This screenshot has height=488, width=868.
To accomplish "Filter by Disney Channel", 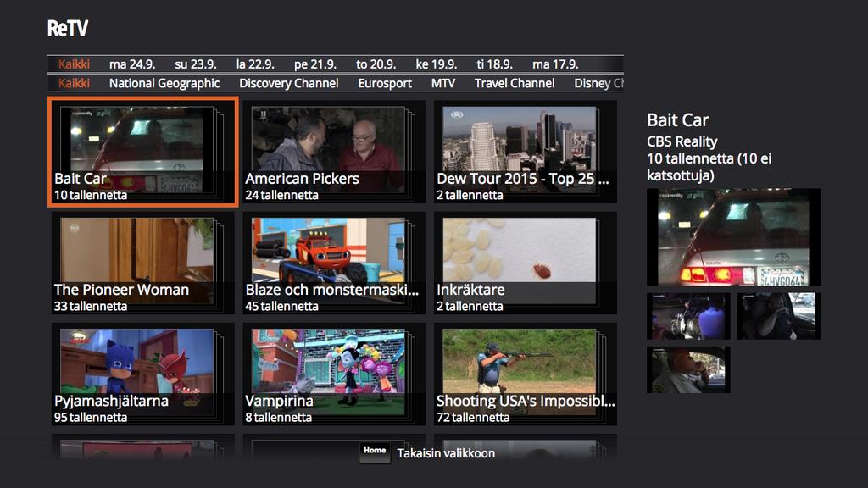I will coord(598,83).
